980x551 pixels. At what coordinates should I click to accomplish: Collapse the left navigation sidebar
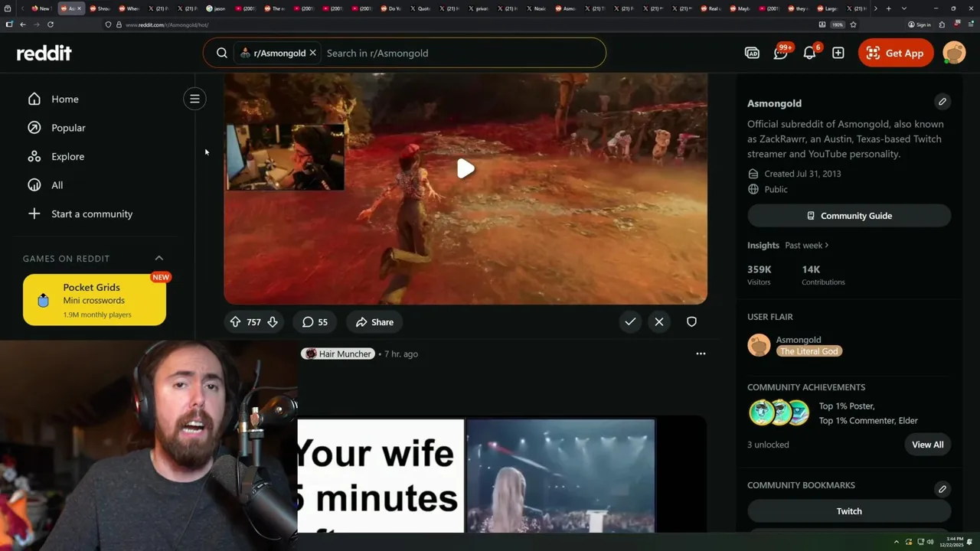click(x=194, y=99)
